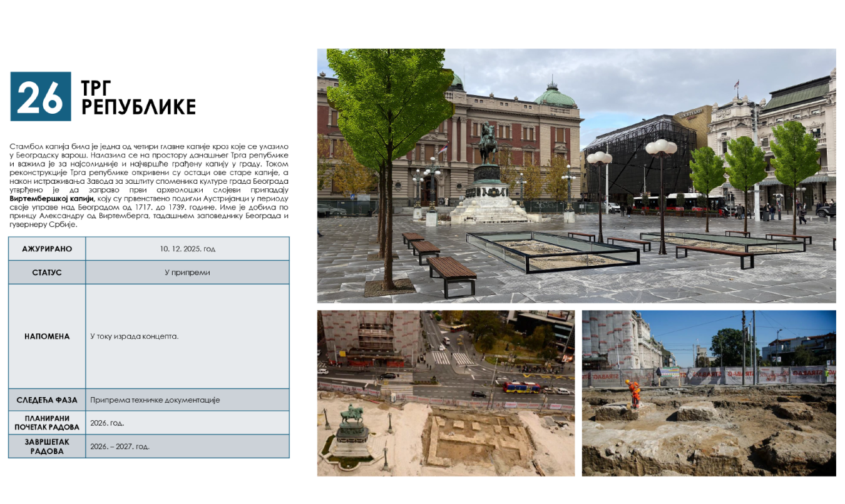
Task: Open the large square rendering image
Action: (576, 176)
